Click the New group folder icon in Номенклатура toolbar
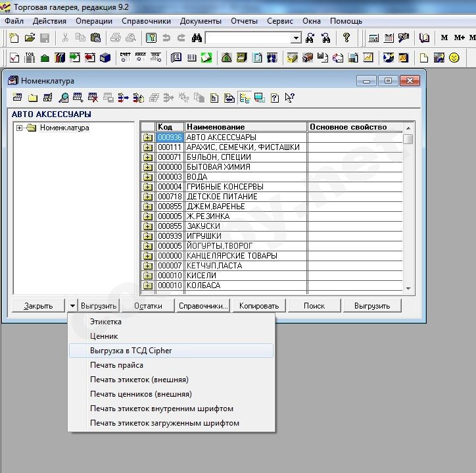The height and width of the screenshot is (473, 476). pyautogui.click(x=32, y=99)
